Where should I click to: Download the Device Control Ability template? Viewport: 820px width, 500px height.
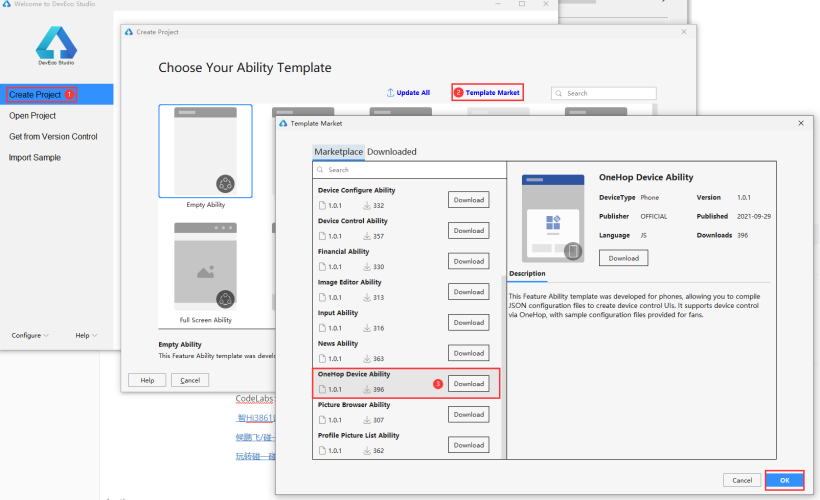469,231
